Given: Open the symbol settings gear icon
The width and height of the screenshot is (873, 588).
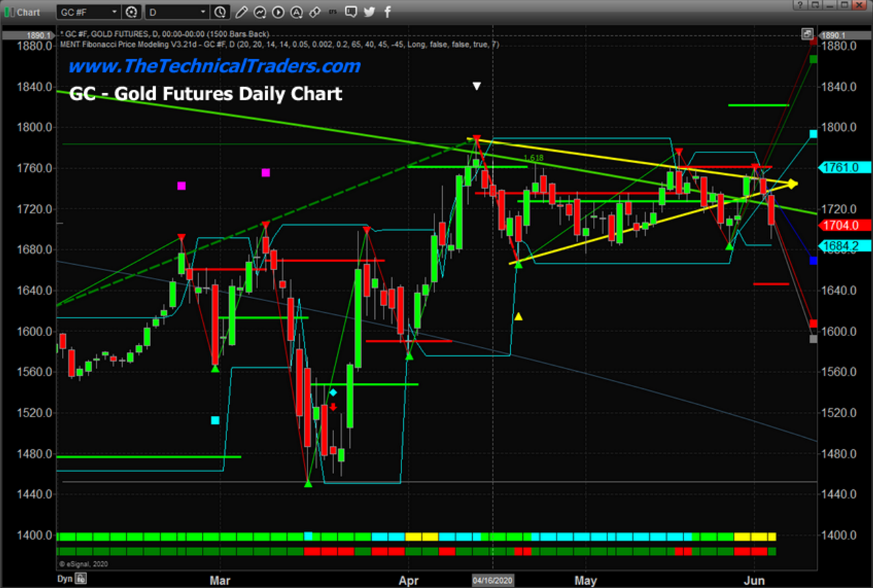Looking at the screenshot, I should pyautogui.click(x=132, y=12).
